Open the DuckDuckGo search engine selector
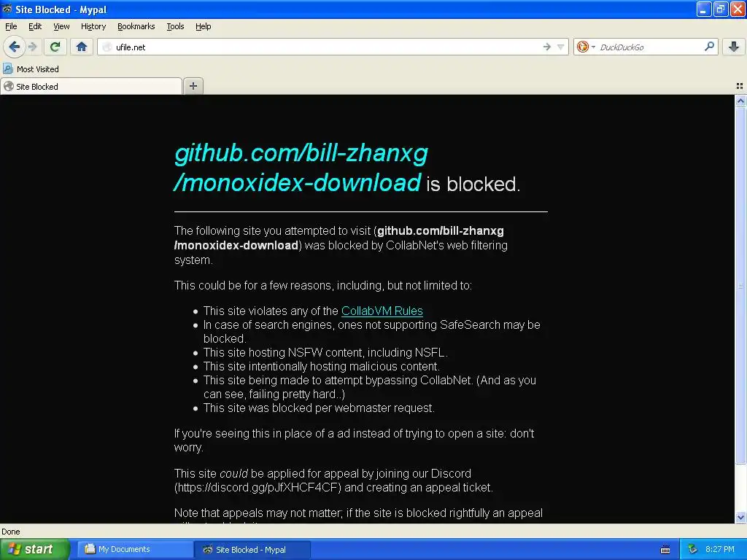The height and width of the screenshot is (560, 747). click(586, 47)
